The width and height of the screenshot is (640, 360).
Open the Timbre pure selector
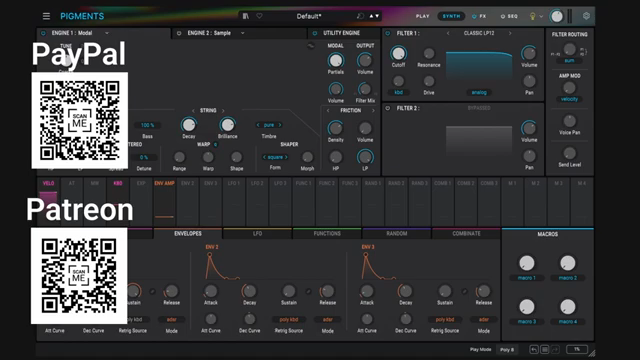click(x=269, y=125)
